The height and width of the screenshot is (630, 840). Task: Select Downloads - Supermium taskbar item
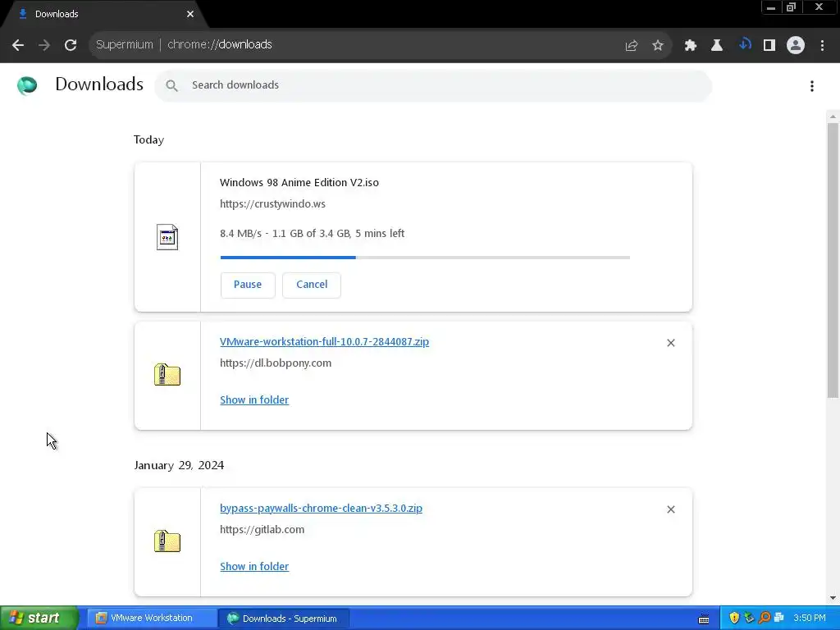(x=284, y=619)
